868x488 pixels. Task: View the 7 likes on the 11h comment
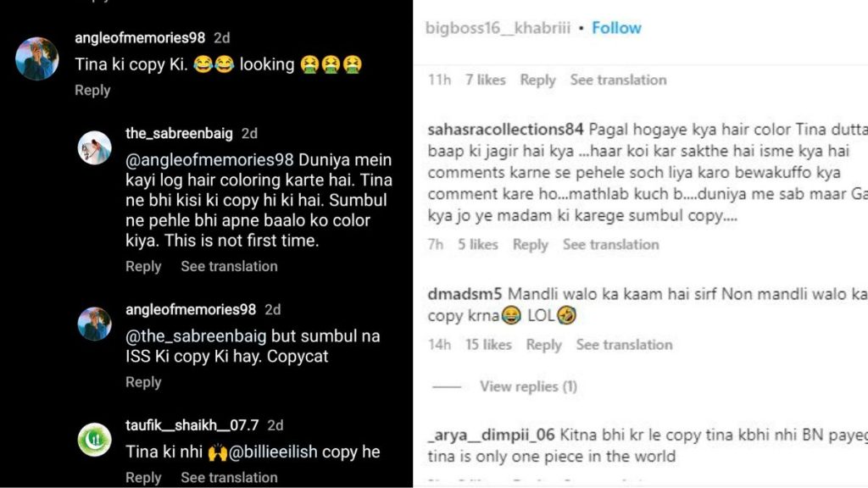486,80
